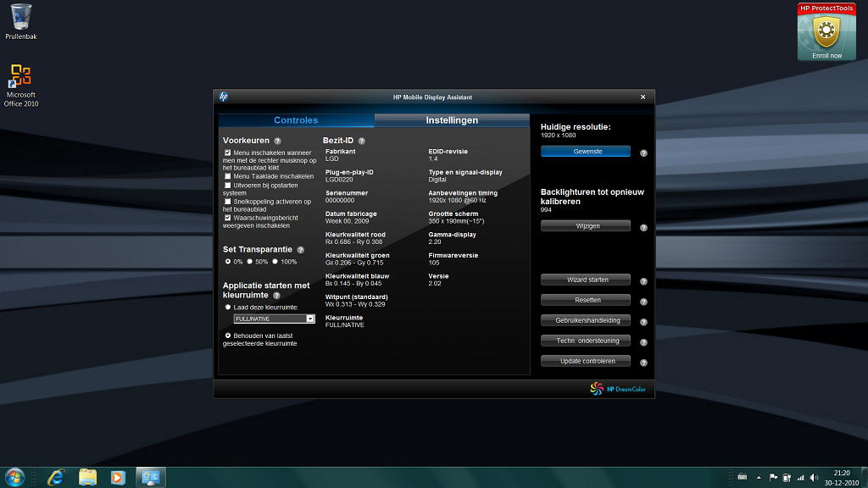Open the Action Center flag icon in tray
868x488 pixels.
click(x=773, y=478)
